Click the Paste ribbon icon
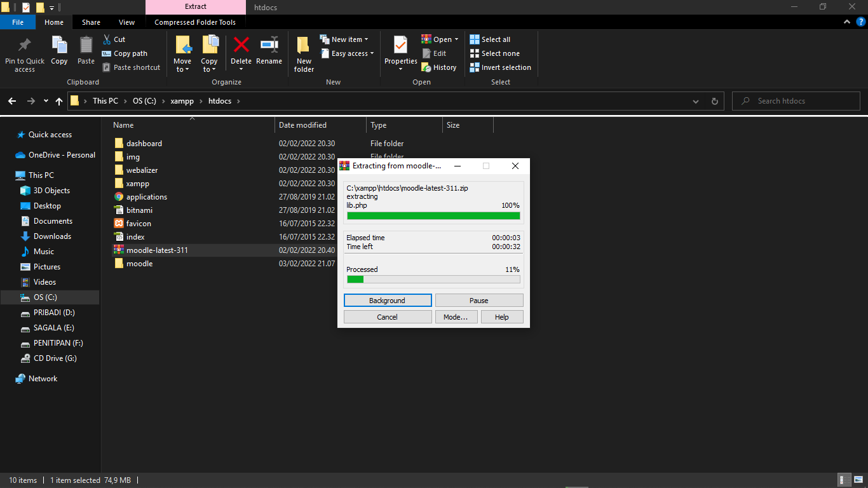The height and width of the screenshot is (488, 868). [x=86, y=45]
